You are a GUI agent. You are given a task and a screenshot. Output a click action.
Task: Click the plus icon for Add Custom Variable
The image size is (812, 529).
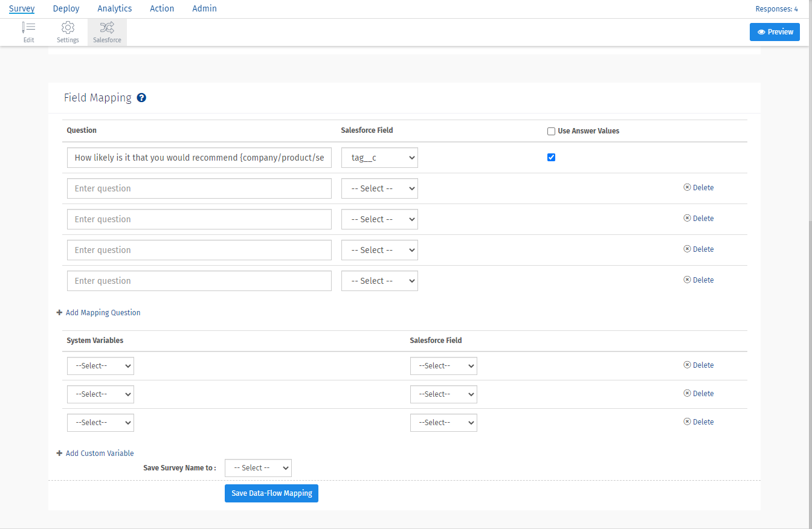pos(59,454)
